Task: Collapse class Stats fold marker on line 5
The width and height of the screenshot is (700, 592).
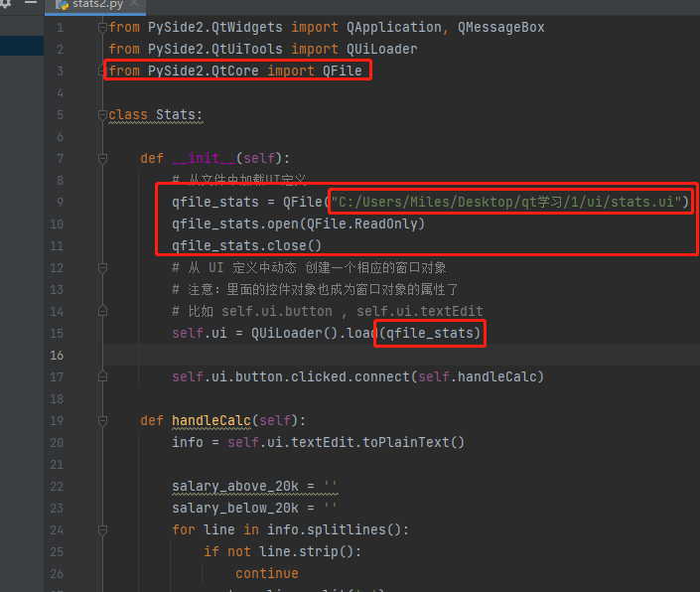Action: (x=102, y=115)
